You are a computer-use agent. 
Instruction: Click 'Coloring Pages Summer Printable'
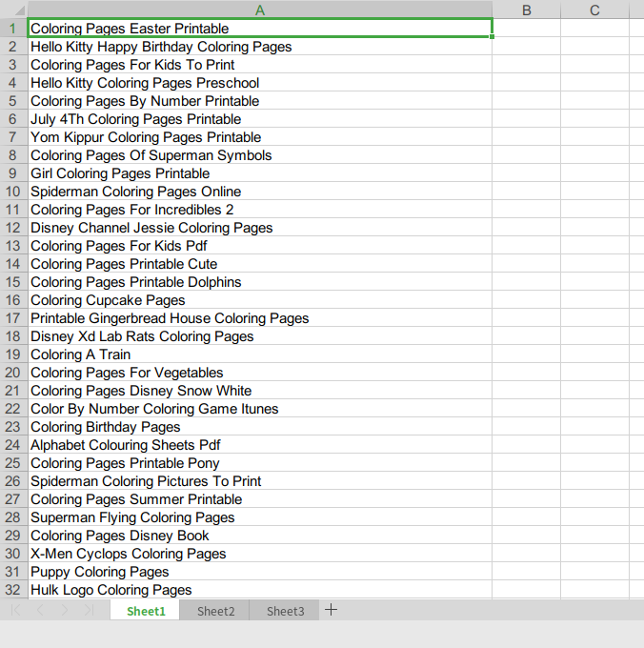point(260,499)
